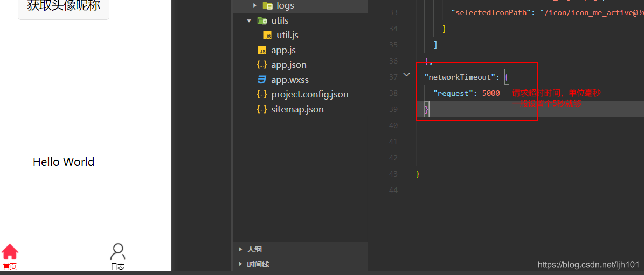Open app.wxss stylesheet file
Screen dimensions: 644x275
[289, 80]
